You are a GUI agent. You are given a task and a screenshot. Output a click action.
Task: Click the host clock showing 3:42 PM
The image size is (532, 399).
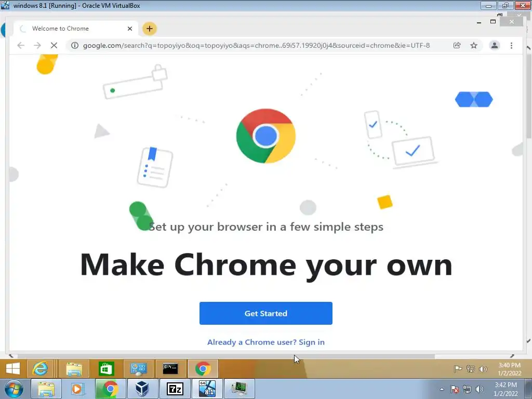[506, 389]
